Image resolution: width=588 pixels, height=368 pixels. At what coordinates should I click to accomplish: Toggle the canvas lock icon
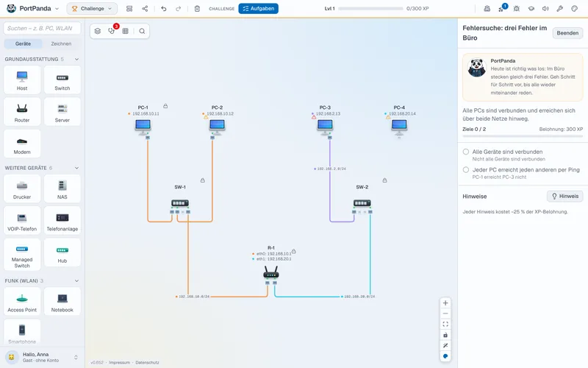tap(445, 335)
